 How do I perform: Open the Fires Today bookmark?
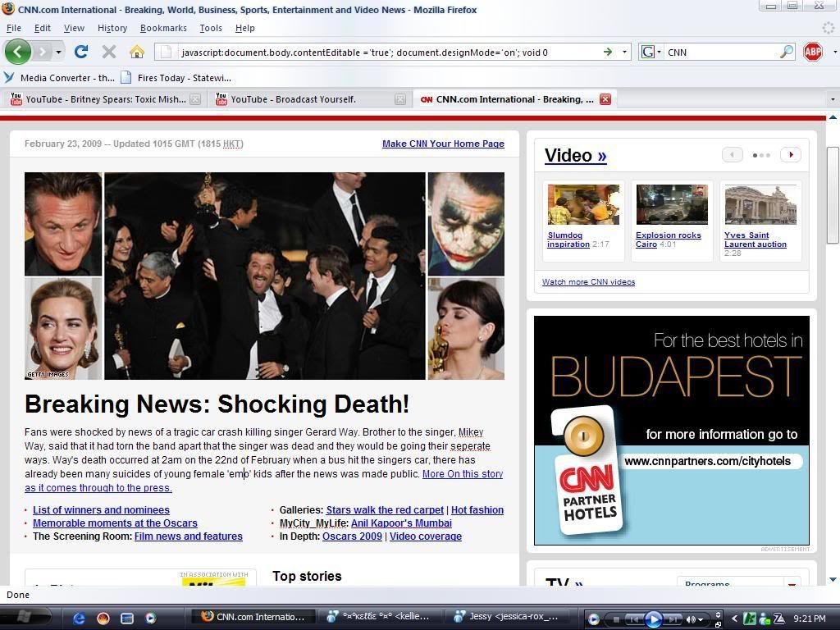pos(176,78)
